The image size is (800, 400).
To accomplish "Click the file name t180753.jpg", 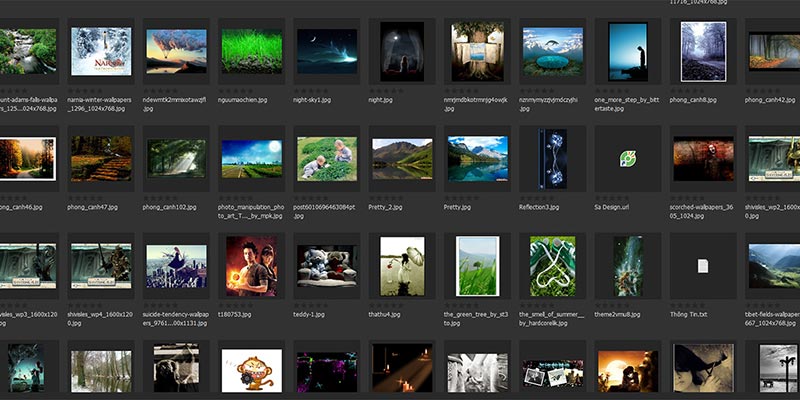I will (x=235, y=314).
